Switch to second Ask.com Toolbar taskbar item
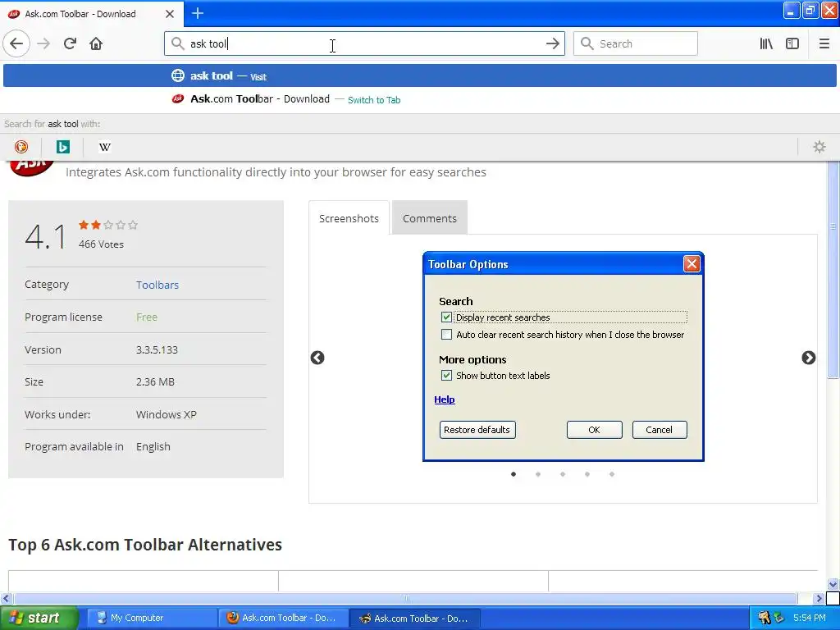The image size is (840, 630). pyautogui.click(x=415, y=618)
